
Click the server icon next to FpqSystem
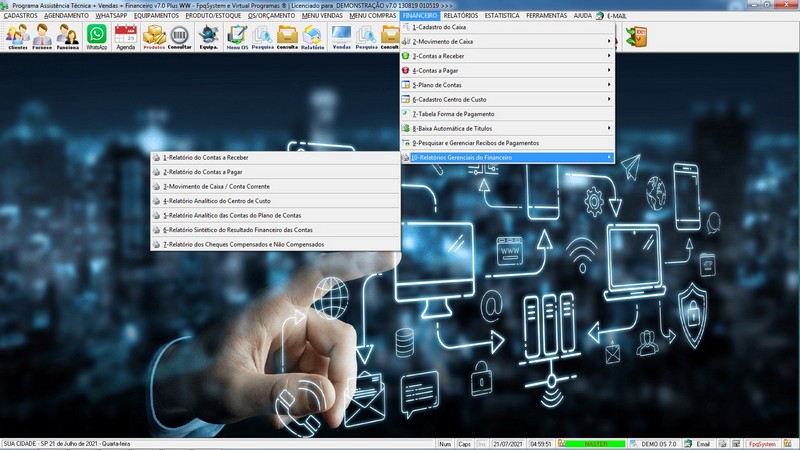736,444
